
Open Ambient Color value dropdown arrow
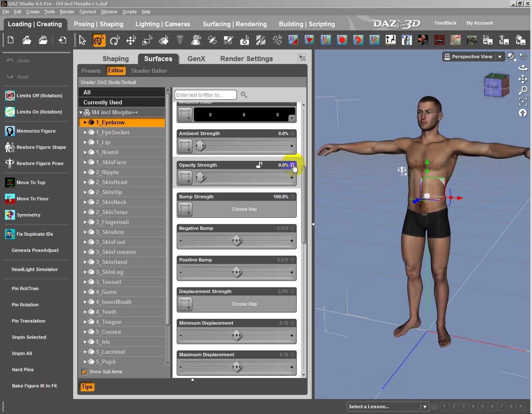point(292,118)
